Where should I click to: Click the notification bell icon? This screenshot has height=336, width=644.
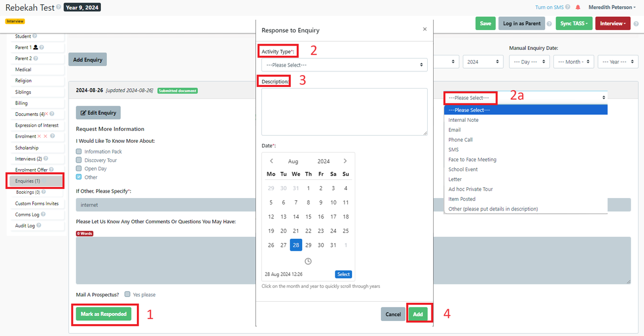pos(578,8)
